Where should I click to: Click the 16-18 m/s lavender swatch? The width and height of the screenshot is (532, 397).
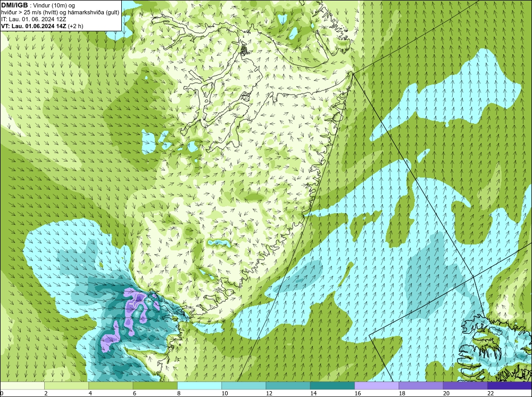tap(377, 385)
